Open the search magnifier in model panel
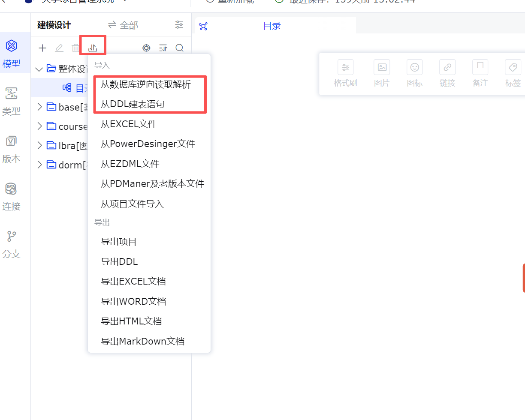This screenshot has width=525, height=420. (x=180, y=48)
